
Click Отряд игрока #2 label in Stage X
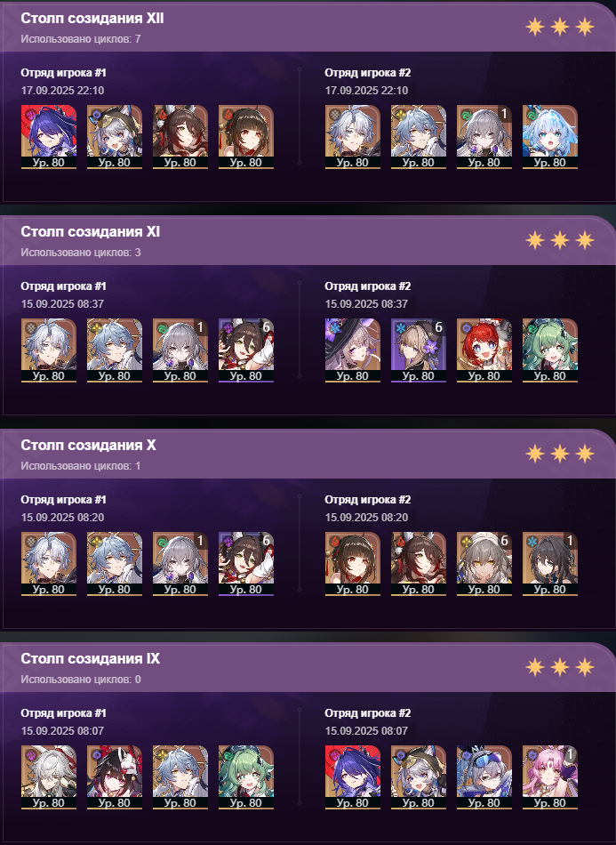click(x=368, y=500)
